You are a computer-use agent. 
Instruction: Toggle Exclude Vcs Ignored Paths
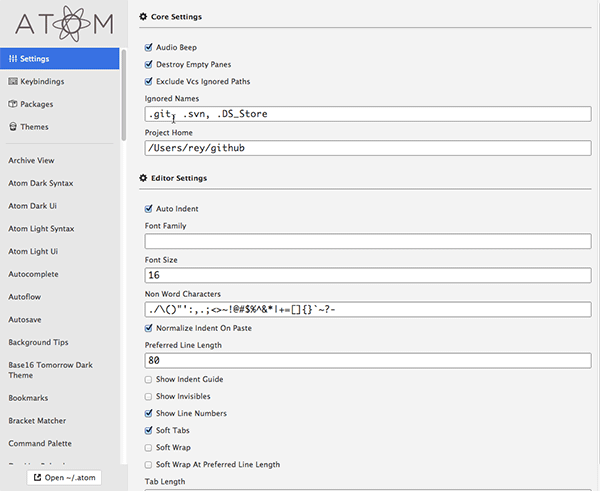click(x=148, y=82)
